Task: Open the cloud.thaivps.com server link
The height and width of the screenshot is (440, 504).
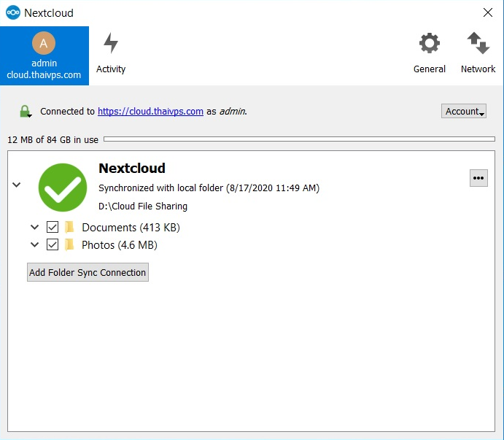Action: point(150,112)
